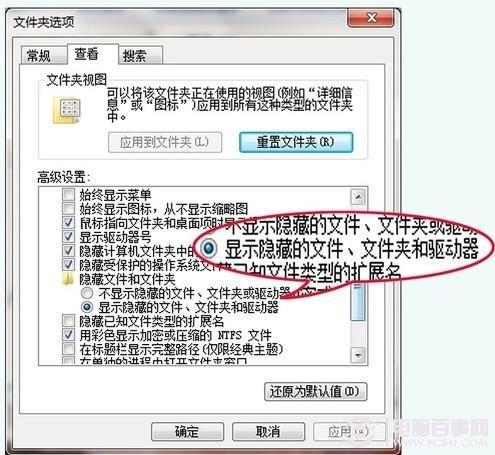Toggle 隐藏已知文件类型的扩展名 checkbox

(x=69, y=321)
